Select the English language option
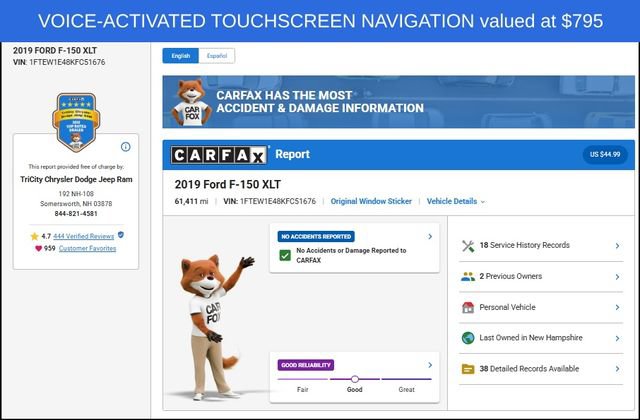Viewport: 640px width, 420px height. tap(180, 56)
